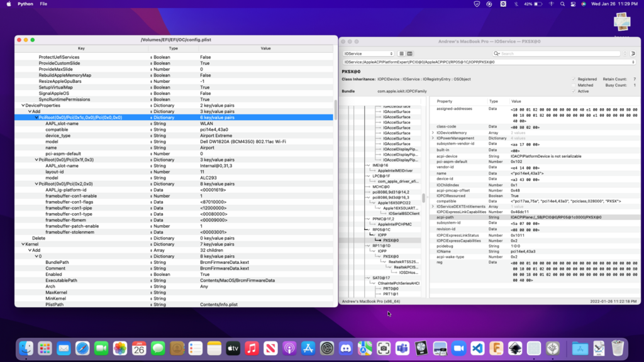Image resolution: width=644 pixels, height=362 pixels.
Task: Open the IOService plane dropdown
Action: pos(369,54)
